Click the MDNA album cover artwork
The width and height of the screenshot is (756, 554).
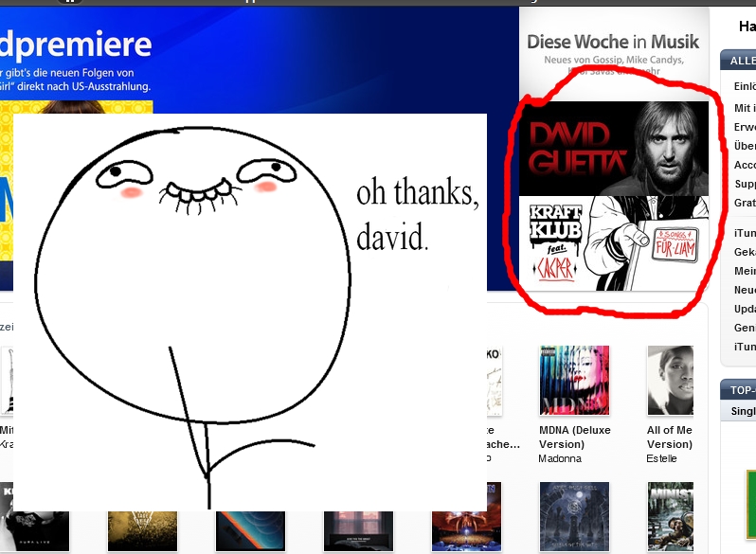click(573, 380)
